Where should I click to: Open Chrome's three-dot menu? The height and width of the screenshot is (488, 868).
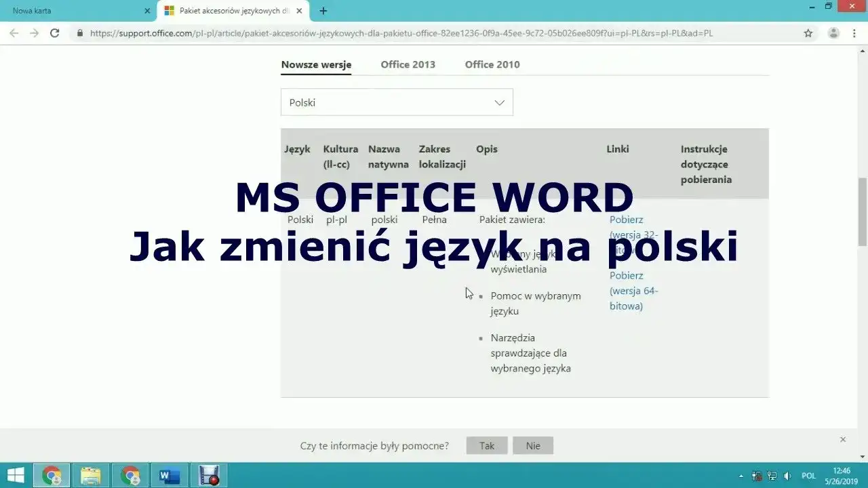[x=854, y=33]
